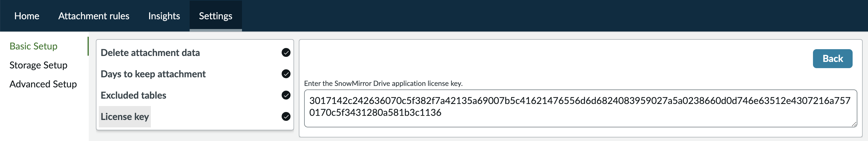Select the Settings tab
Screen dimensions: 868x141
click(x=216, y=16)
